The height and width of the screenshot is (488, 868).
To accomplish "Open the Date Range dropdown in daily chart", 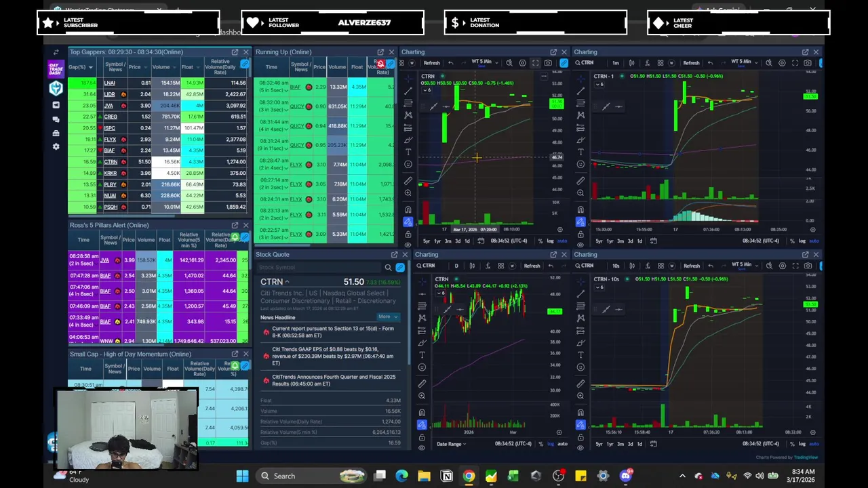I will [451, 444].
